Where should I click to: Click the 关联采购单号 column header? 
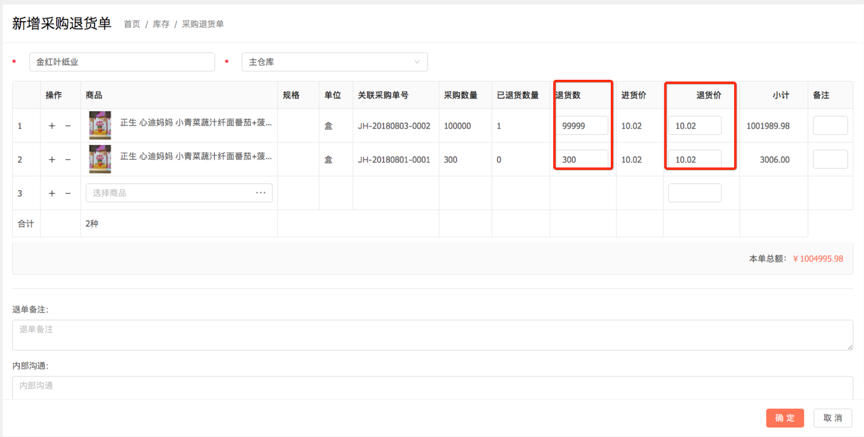(x=383, y=95)
